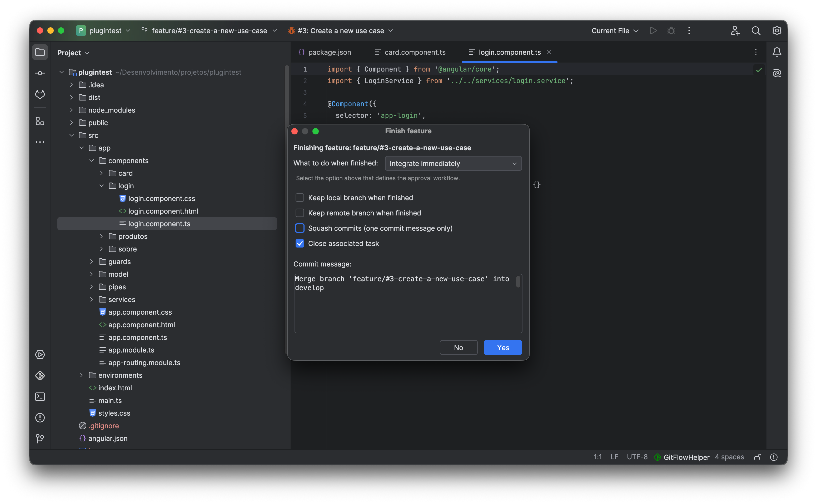Open the Commit tool window icon

(40, 73)
